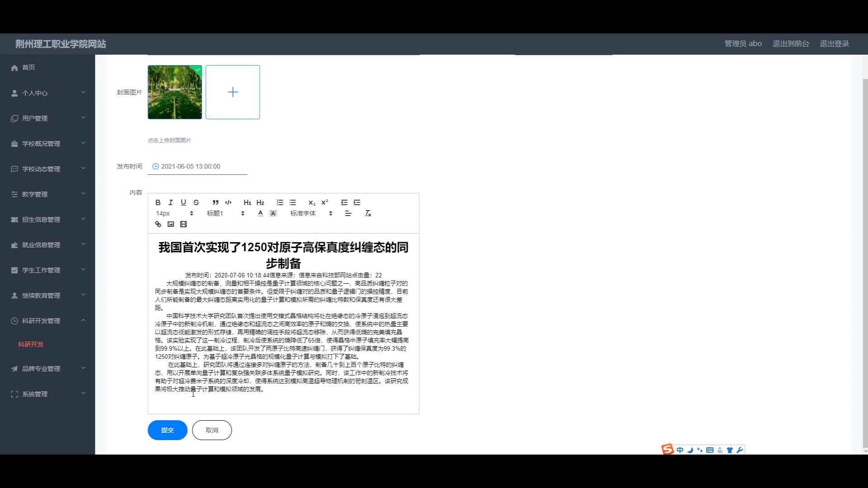Click the 发布时间 date-time field
This screenshot has width=868, height=488.
[x=197, y=166]
